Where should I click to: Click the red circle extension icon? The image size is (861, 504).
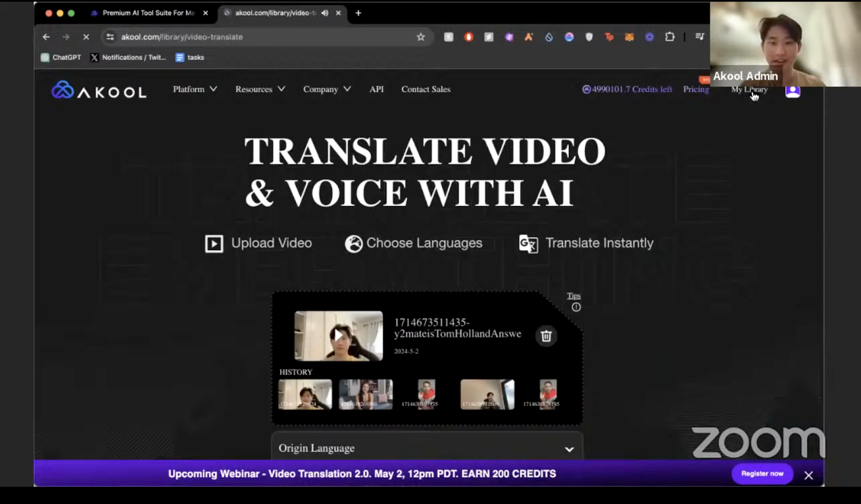pyautogui.click(x=469, y=37)
